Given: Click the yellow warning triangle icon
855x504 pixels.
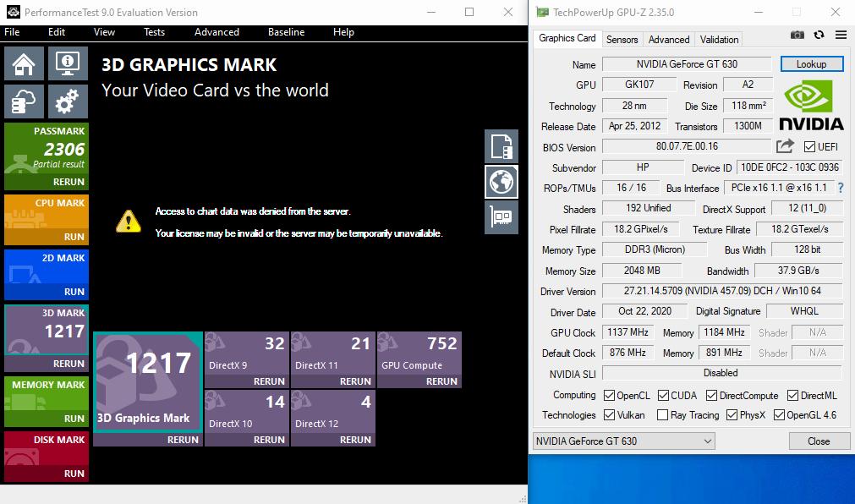Looking at the screenshot, I should pos(129,221).
